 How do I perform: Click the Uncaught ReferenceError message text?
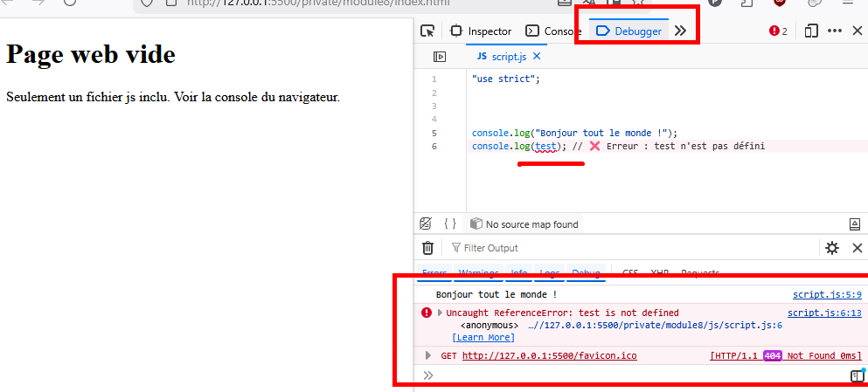pos(562,313)
